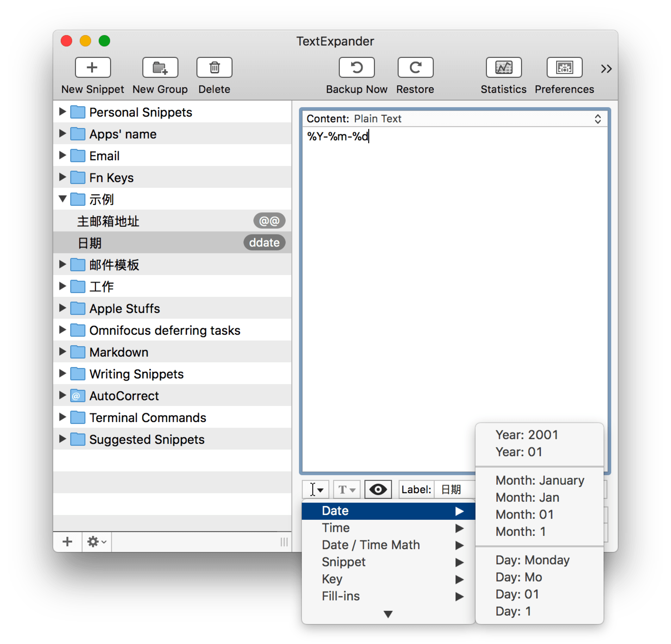671x644 pixels.
Task: Open the Statistics chart icon
Action: (503, 67)
